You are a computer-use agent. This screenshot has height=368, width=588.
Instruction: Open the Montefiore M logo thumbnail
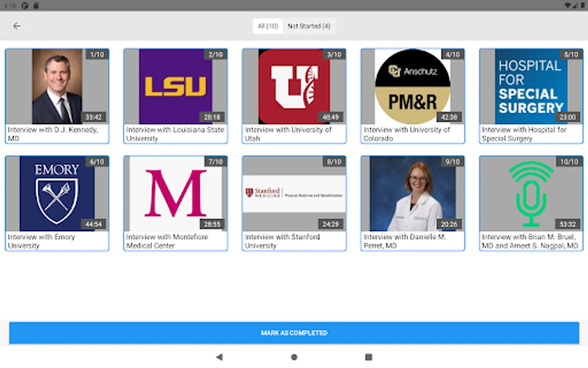176,194
